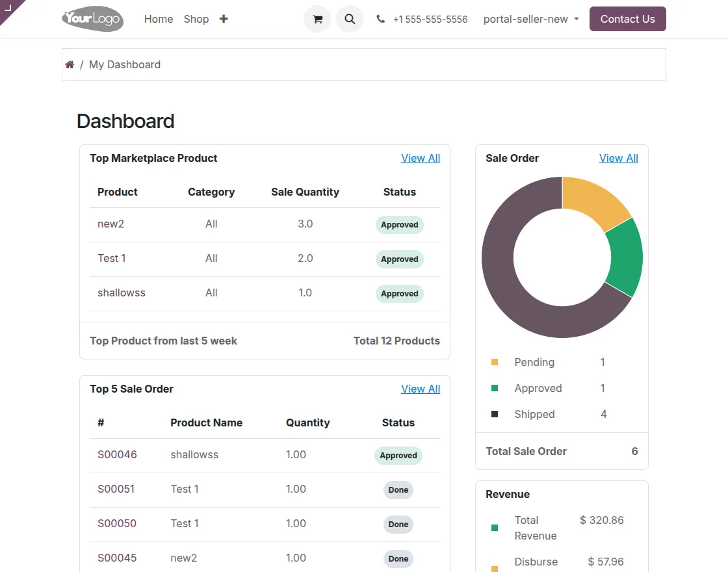Screen dimensions: 728x572
Task: Select Home in the navigation menu
Action: 158,19
